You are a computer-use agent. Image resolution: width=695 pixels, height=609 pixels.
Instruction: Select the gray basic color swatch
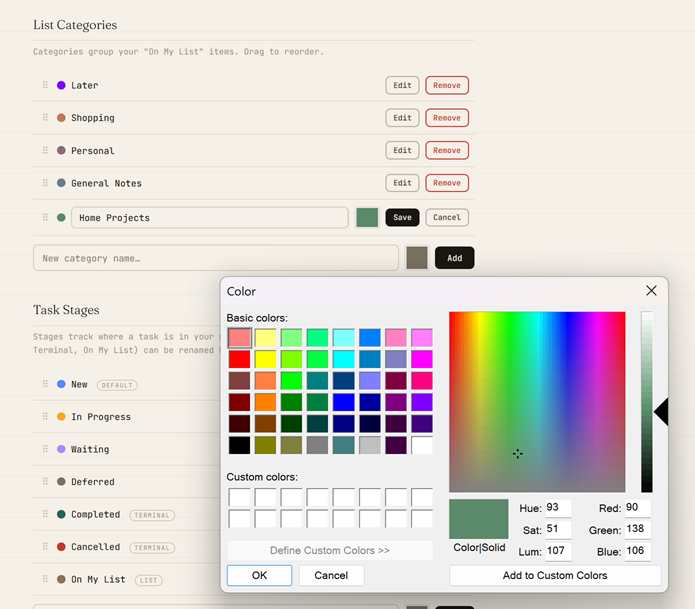(x=317, y=445)
